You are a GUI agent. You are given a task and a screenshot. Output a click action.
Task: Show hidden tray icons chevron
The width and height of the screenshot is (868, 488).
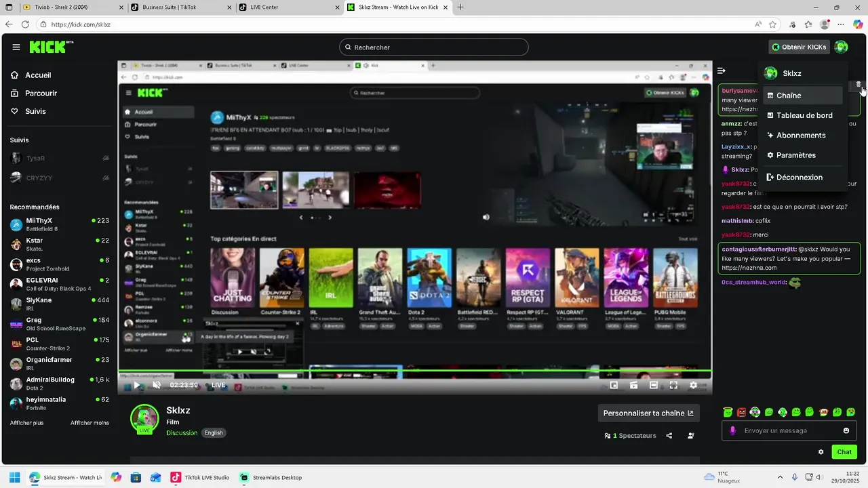point(780,477)
